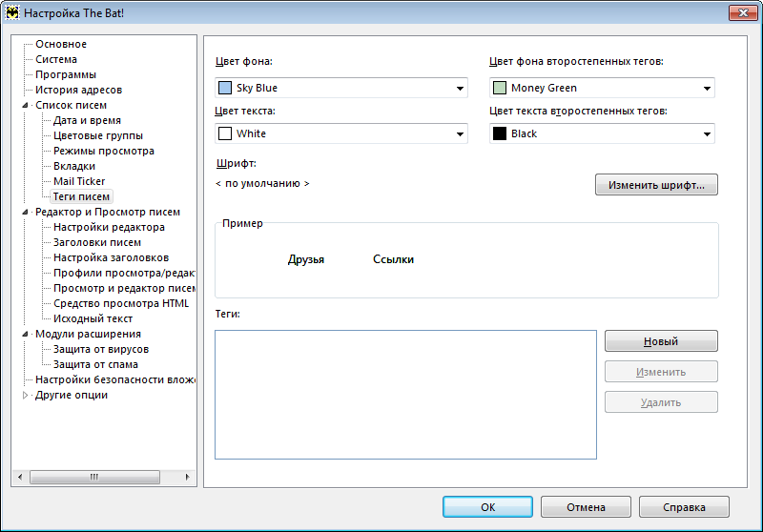
Task: Select 'Программы' in settings tree
Action: (x=66, y=75)
